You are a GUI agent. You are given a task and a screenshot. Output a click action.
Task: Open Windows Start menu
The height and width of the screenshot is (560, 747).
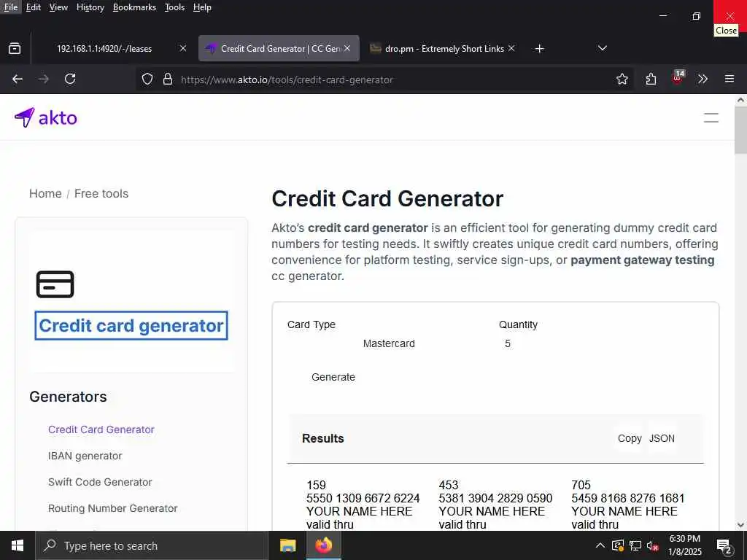pyautogui.click(x=18, y=545)
